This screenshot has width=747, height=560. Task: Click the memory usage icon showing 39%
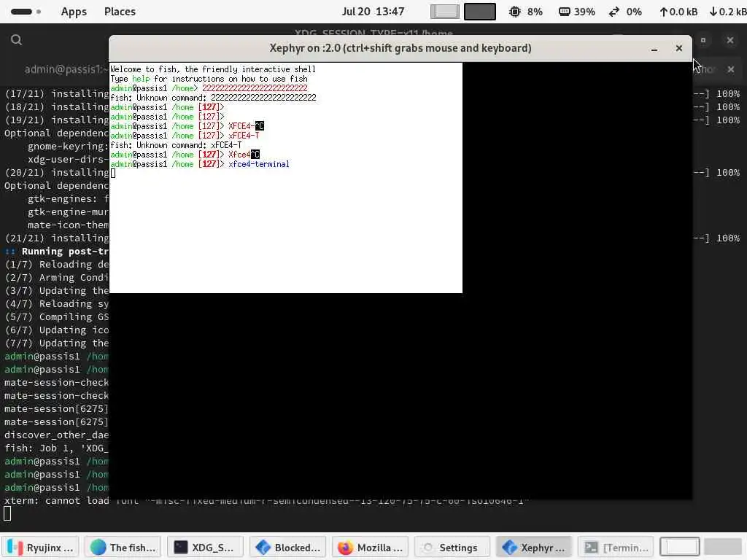click(565, 12)
